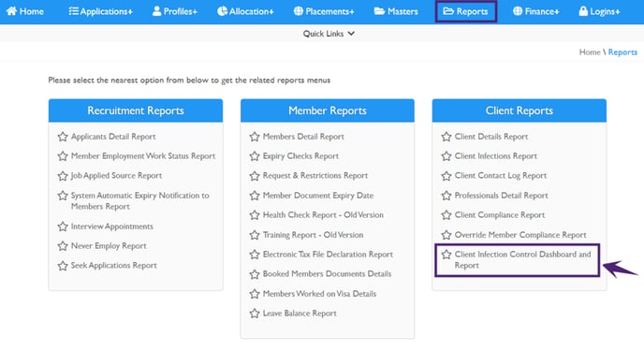Expand the Placements+ menu
The width and height of the screenshot is (644, 351).
[x=324, y=11]
